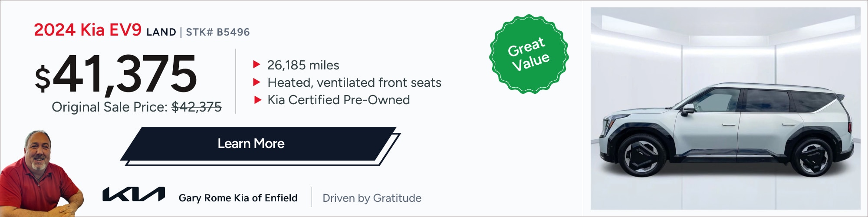The height and width of the screenshot is (217, 868).
Task: Click the LAND trim label
Action: click(x=161, y=32)
